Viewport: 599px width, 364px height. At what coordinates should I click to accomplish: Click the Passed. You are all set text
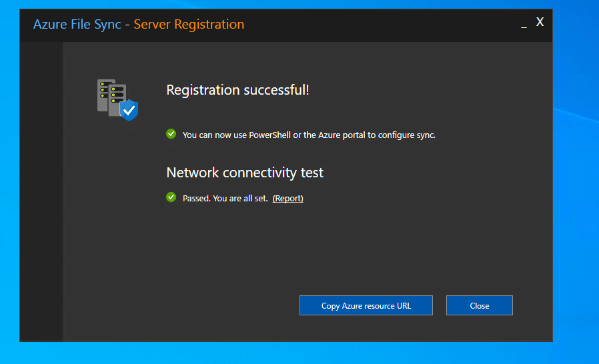point(225,198)
